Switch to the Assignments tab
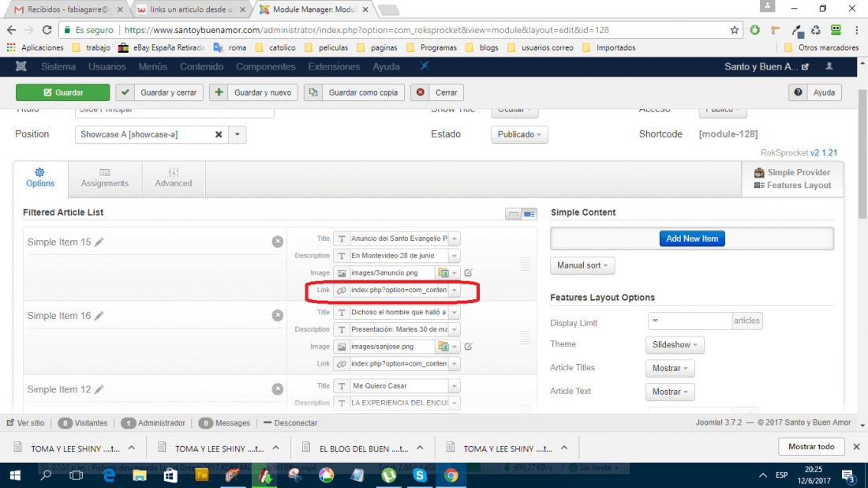This screenshot has width=868, height=488. (x=105, y=178)
